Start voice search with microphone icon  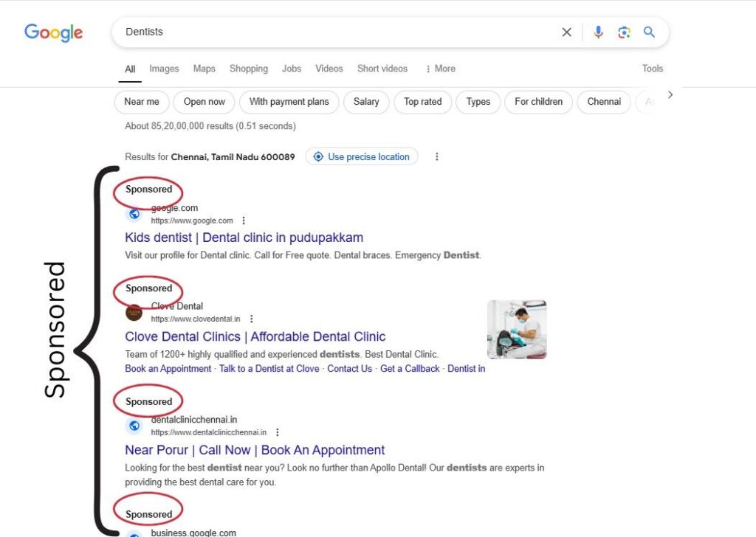click(x=598, y=32)
